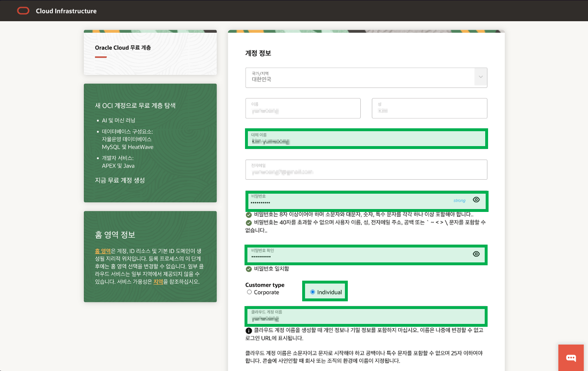Show password in the 비밀번호 field

tap(476, 200)
